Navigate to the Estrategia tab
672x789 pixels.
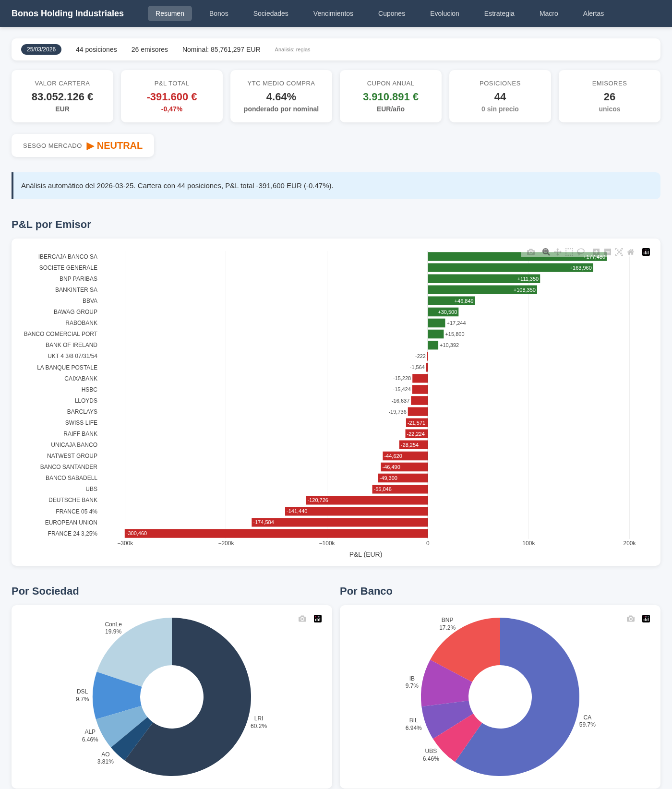pyautogui.click(x=499, y=13)
